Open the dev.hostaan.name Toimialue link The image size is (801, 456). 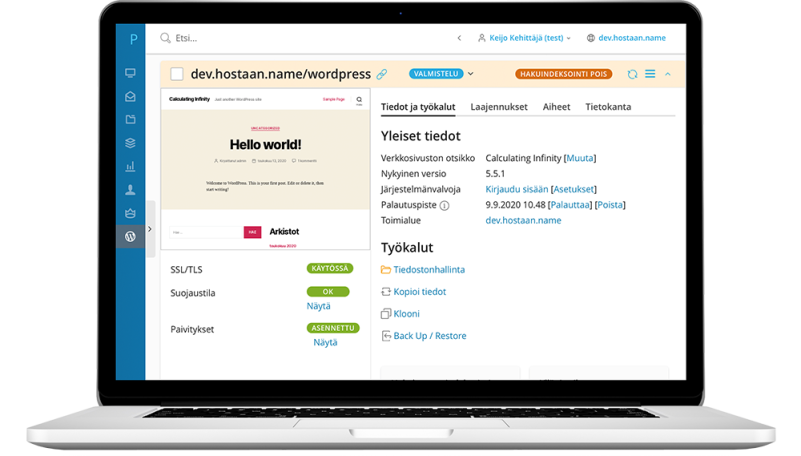[x=523, y=221]
